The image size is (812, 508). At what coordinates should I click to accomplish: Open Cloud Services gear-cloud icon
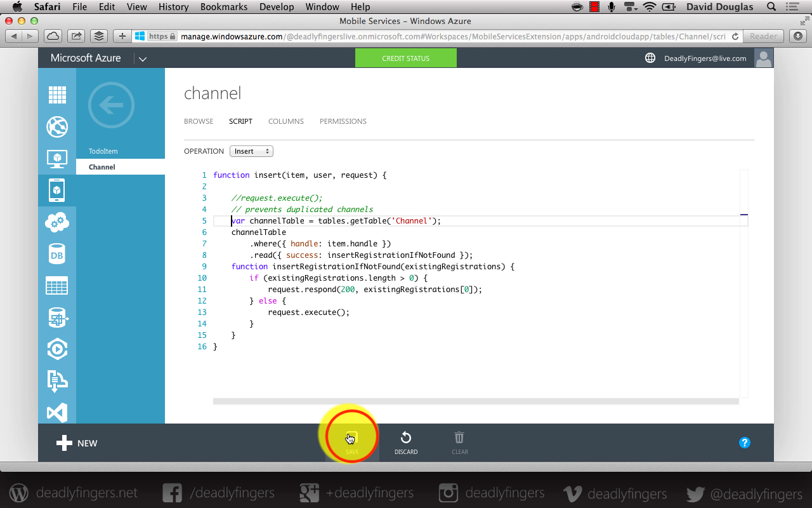[x=57, y=222]
